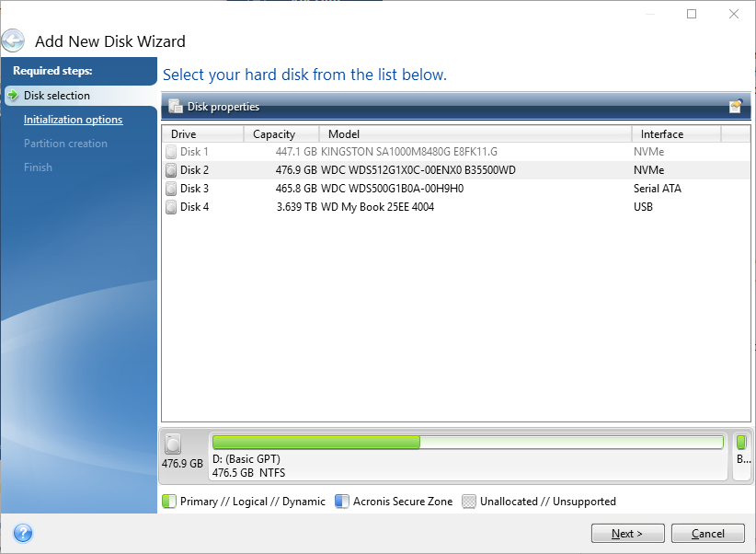756x554 pixels.
Task: Sort by the Drive column header
Action: pos(202,134)
